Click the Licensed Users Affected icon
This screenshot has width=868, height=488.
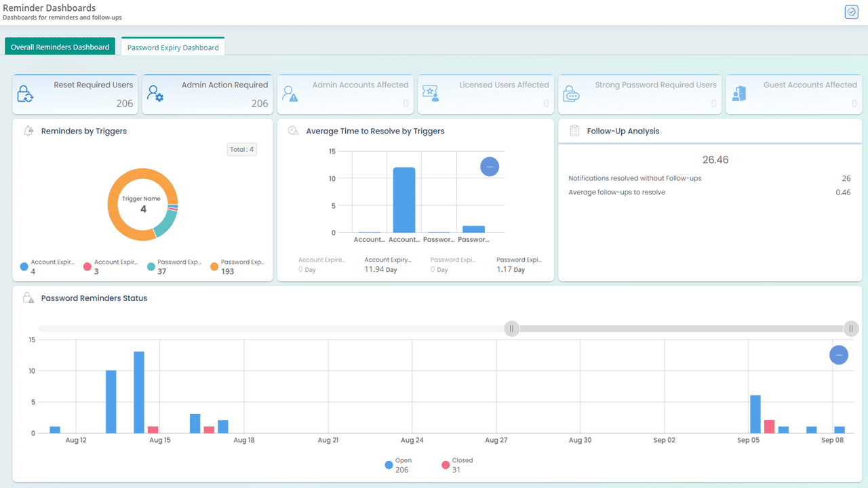[431, 94]
